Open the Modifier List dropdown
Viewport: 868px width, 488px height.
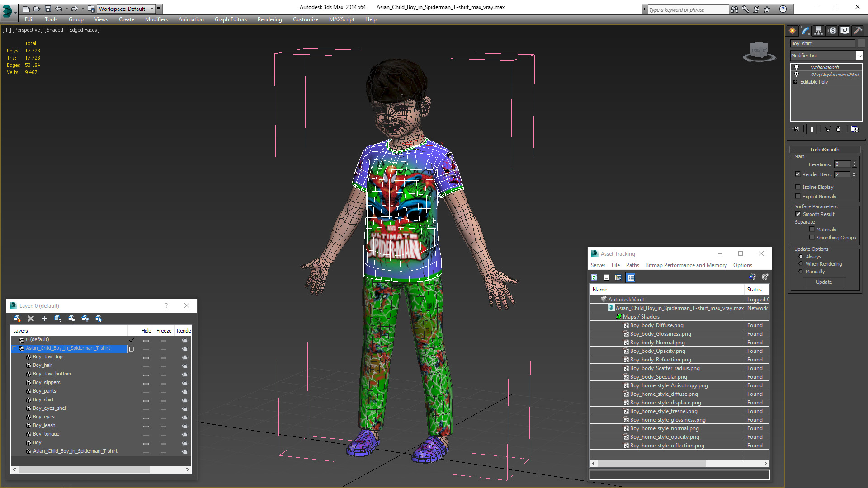(x=859, y=56)
